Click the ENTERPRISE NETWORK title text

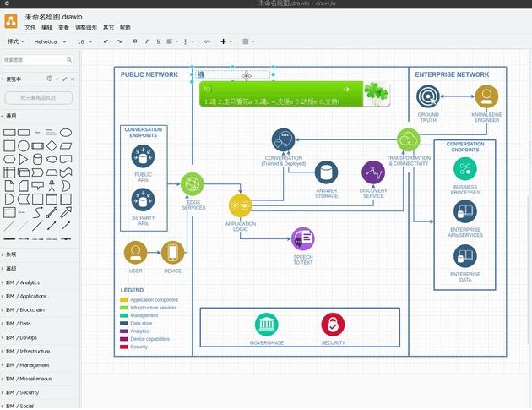point(452,74)
